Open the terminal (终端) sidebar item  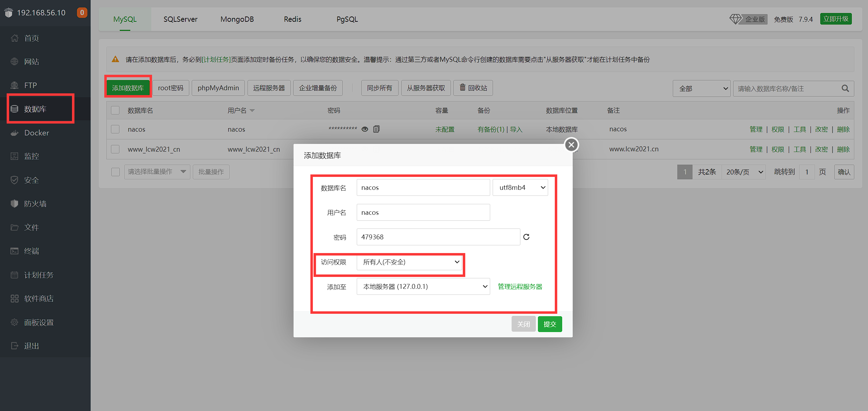coord(31,251)
